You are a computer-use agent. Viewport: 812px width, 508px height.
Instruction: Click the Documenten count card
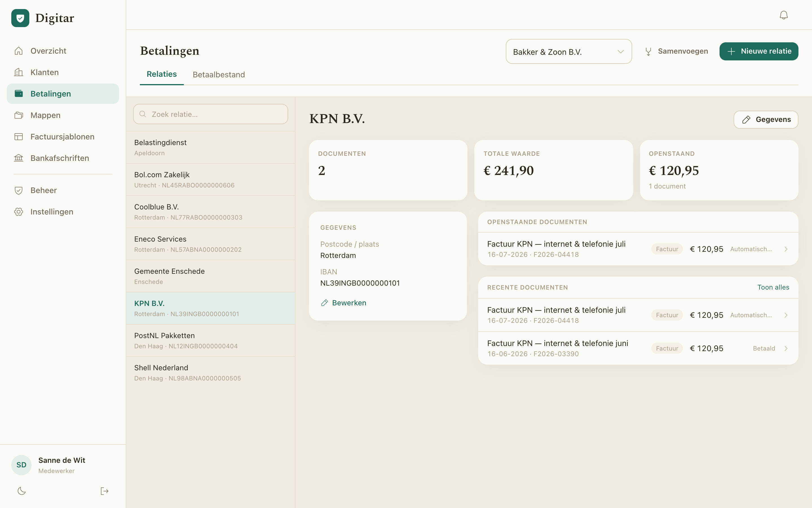point(388,170)
